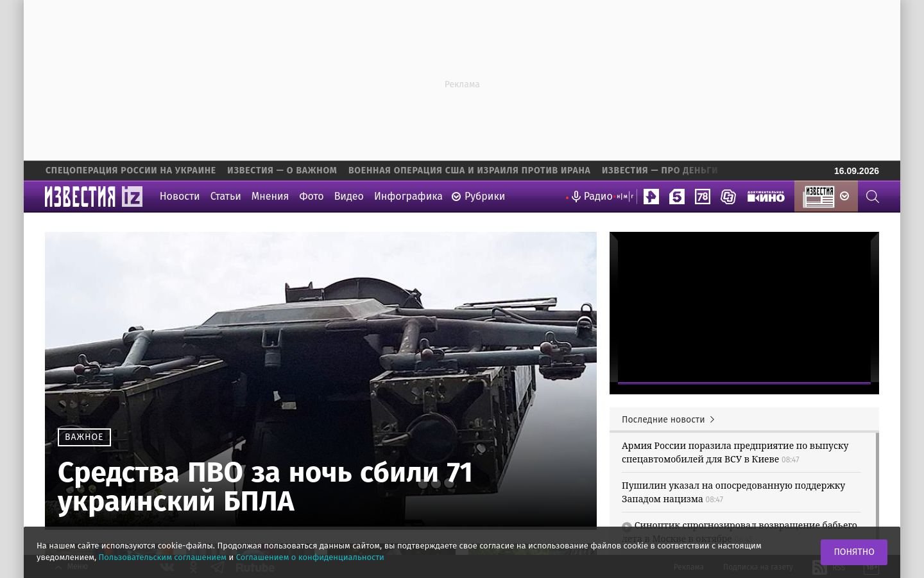Viewport: 924px width, 578px height.
Task: Open Соглашением о конфиденциальности link
Action: click(310, 557)
